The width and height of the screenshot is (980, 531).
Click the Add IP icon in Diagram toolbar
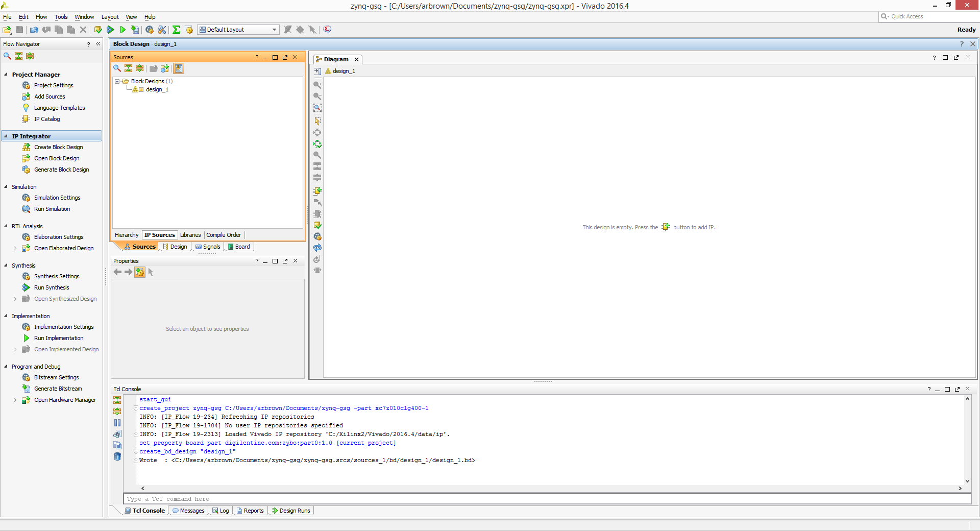click(317, 191)
